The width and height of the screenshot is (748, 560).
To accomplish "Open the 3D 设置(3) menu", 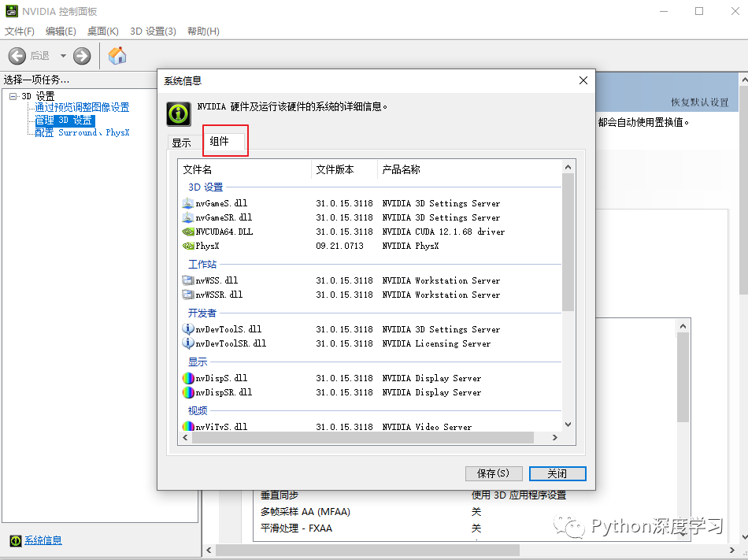I will [153, 31].
